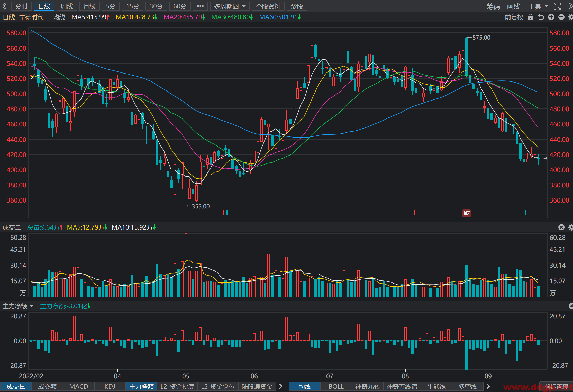
Task: Click the current price arrow indicator
Action: [x=545, y=158]
